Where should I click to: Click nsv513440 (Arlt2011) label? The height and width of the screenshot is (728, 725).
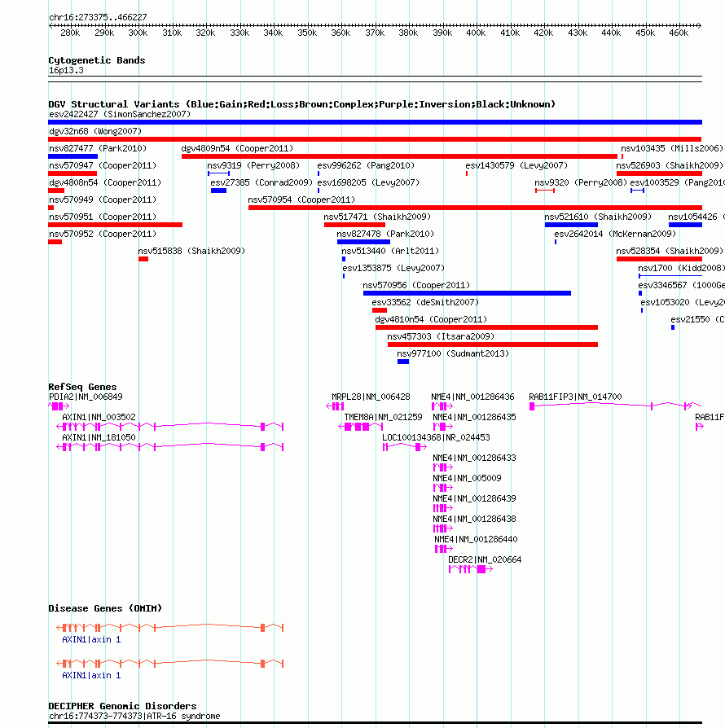tap(390, 251)
